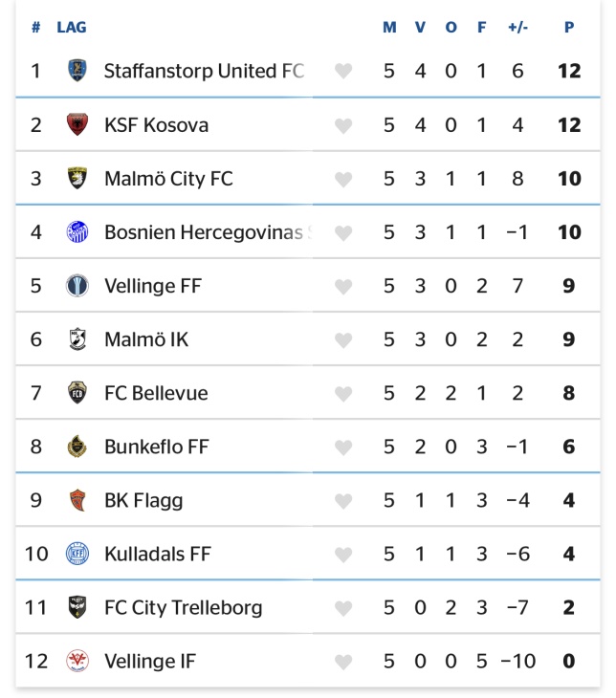Click the FC Bellevue crest
The width and height of the screenshot is (616, 698).
pyautogui.click(x=77, y=393)
